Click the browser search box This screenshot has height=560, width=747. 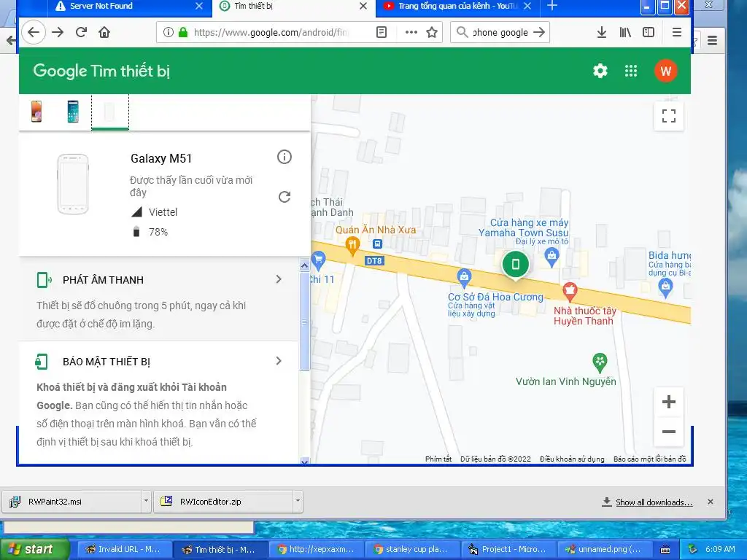500,32
